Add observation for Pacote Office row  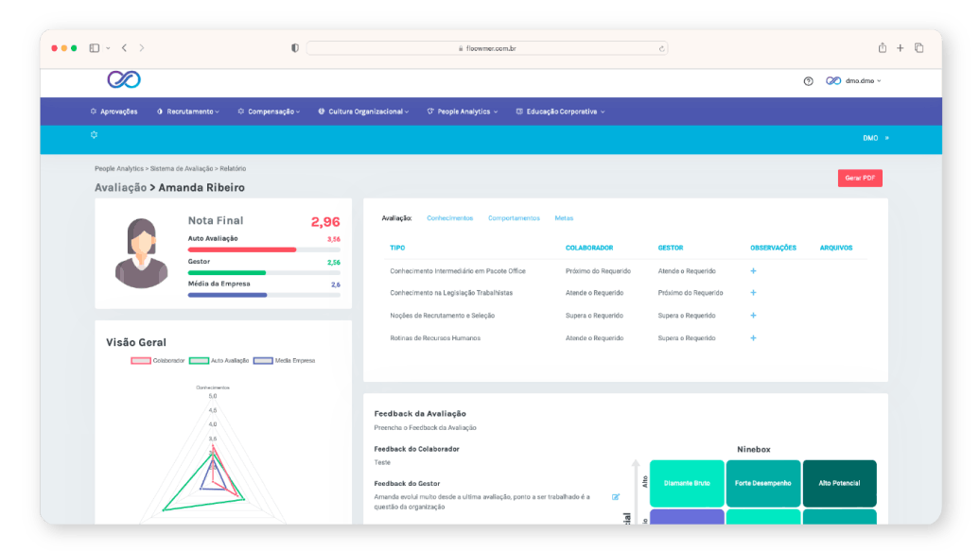753,271
